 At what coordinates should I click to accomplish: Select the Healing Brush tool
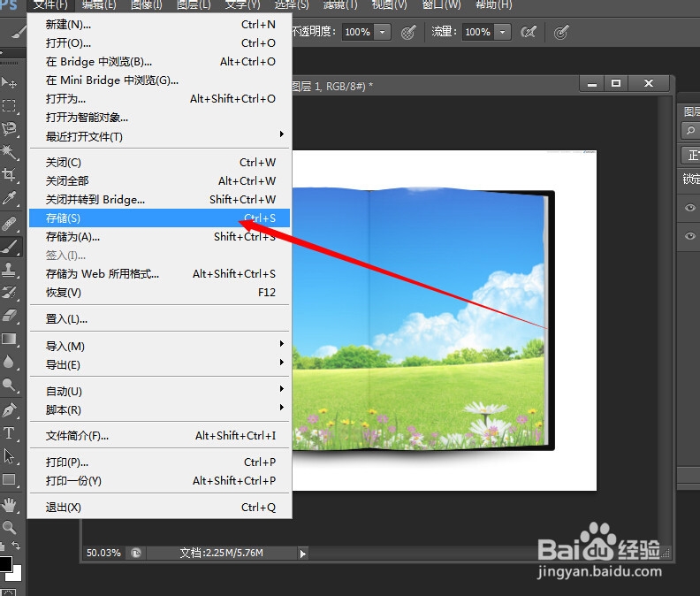coord(9,223)
